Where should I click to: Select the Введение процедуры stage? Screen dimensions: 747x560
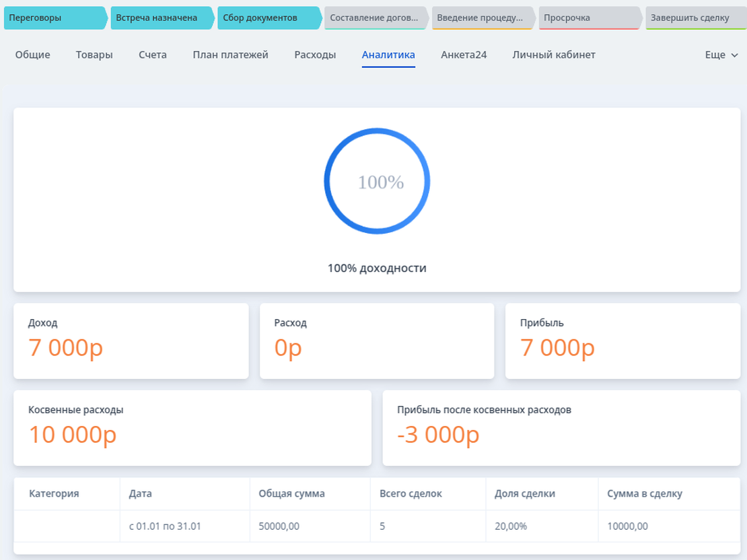coord(481,18)
